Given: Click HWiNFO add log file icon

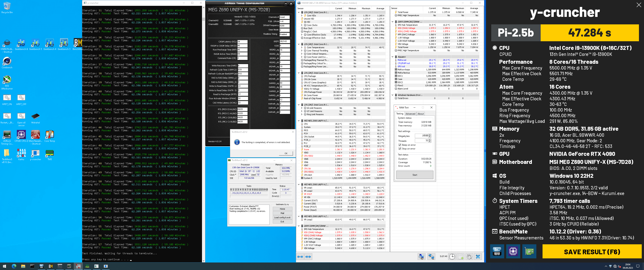Looking at the screenshot, I should coord(461,257).
